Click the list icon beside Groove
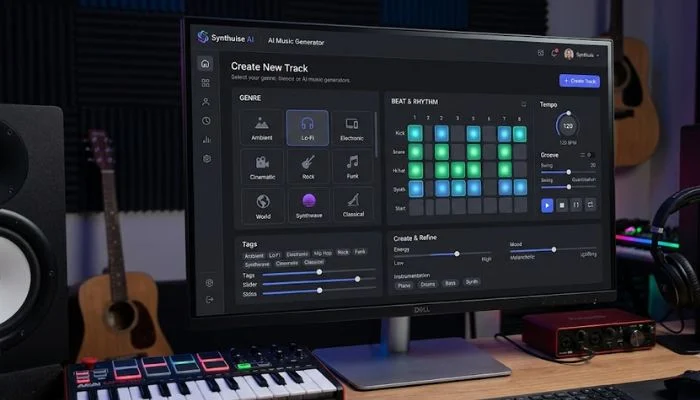The width and height of the screenshot is (700, 400). click(582, 155)
